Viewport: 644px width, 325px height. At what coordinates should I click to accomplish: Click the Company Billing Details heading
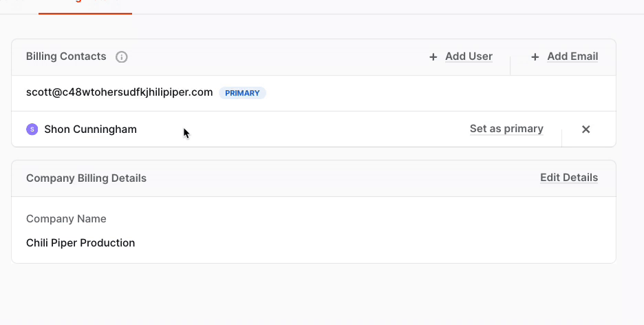tap(86, 178)
